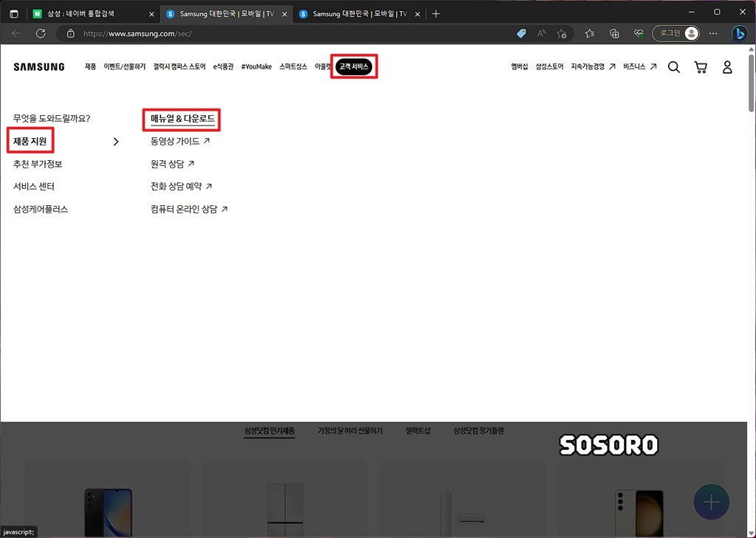
Task: Select the 고객 서비스 menu
Action: pos(354,66)
